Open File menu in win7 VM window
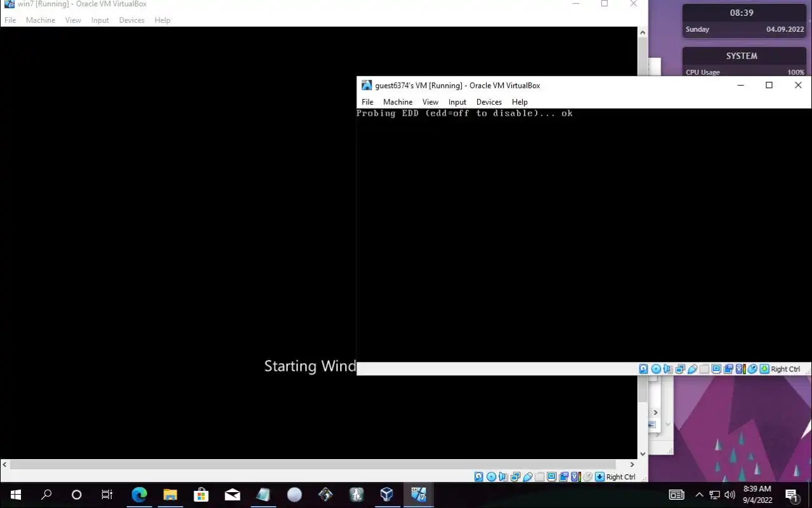This screenshot has width=812, height=508. [10, 20]
